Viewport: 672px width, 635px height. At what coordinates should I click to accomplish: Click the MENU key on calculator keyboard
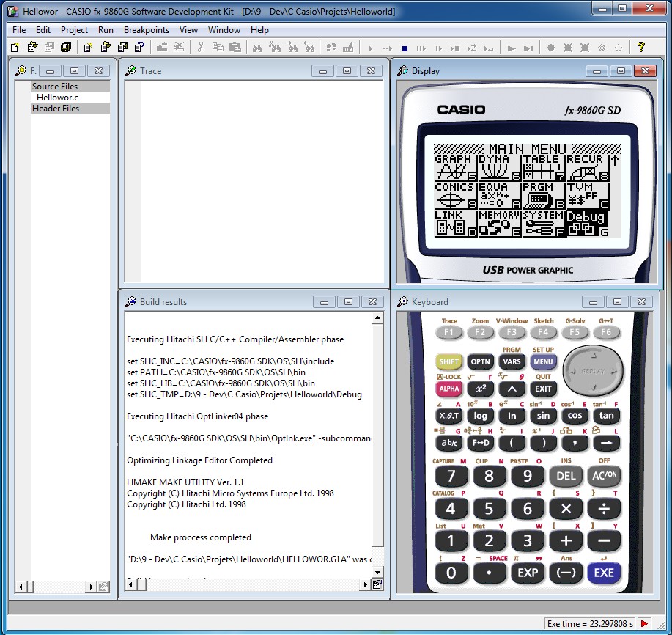(x=543, y=361)
